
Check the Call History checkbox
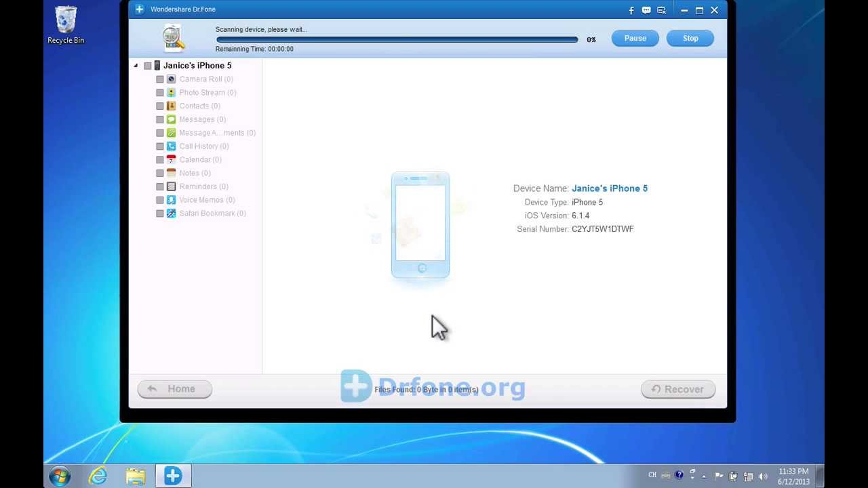tap(160, 146)
